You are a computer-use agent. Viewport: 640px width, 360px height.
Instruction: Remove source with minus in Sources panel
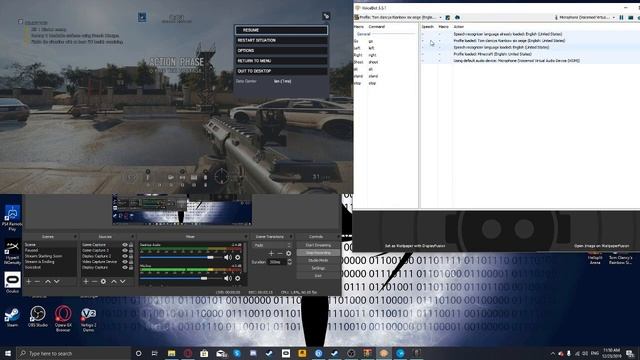(94, 282)
